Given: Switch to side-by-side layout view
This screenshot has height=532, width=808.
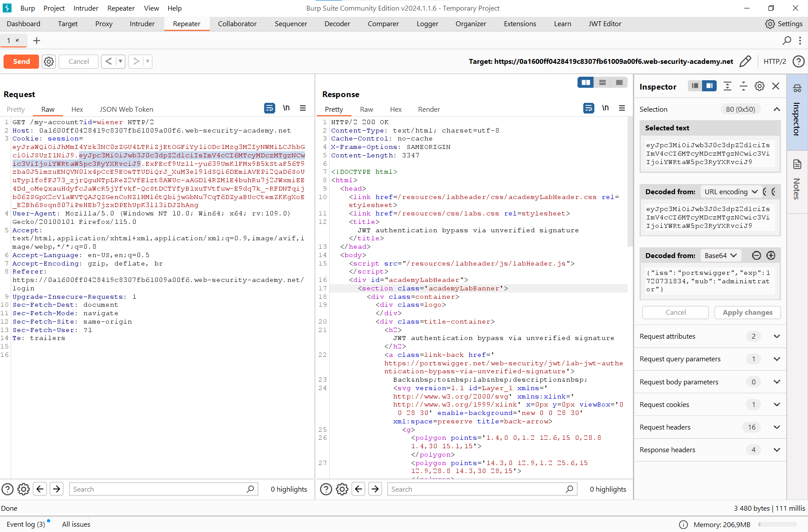Looking at the screenshot, I should point(586,82).
